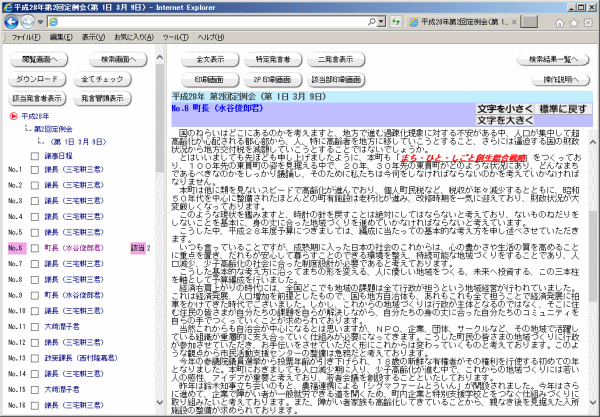Open the ファイル(F) menu
Image resolution: width=600 pixels, height=417 pixels.
(26, 37)
